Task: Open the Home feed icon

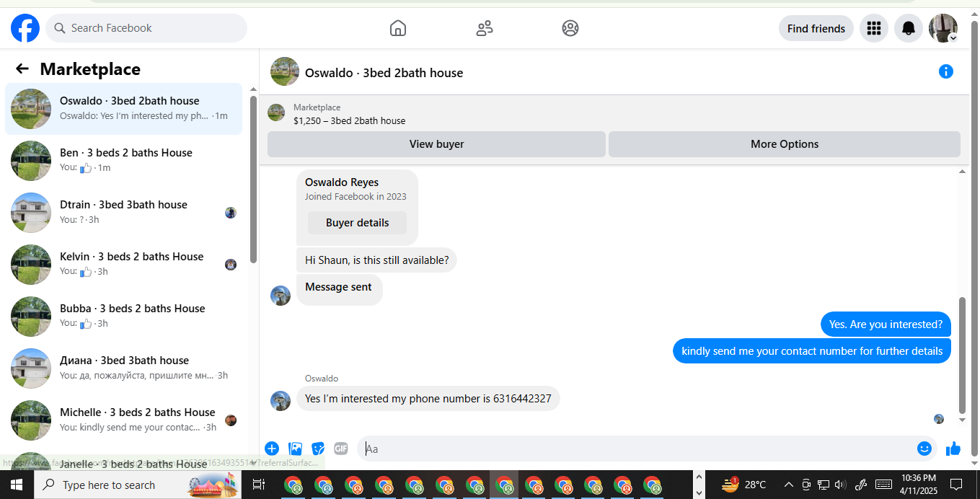Action: click(x=398, y=28)
